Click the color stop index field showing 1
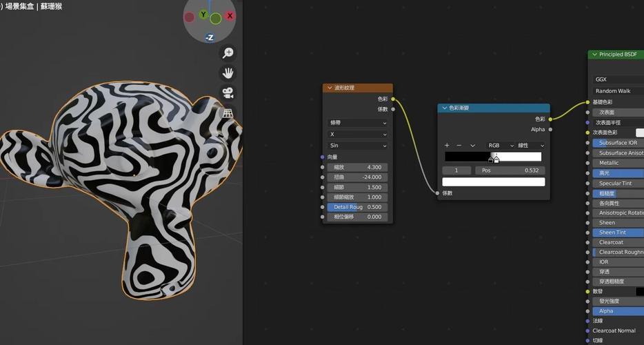The height and width of the screenshot is (345, 644). click(x=456, y=170)
